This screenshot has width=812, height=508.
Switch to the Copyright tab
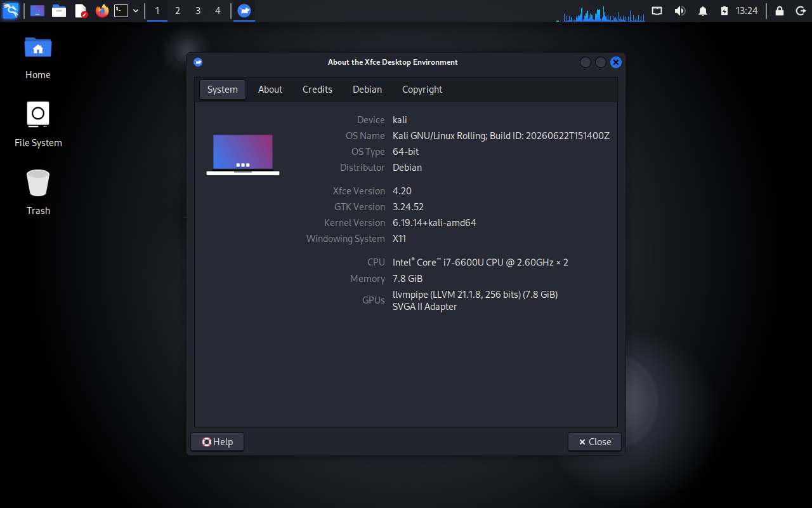pyautogui.click(x=422, y=90)
